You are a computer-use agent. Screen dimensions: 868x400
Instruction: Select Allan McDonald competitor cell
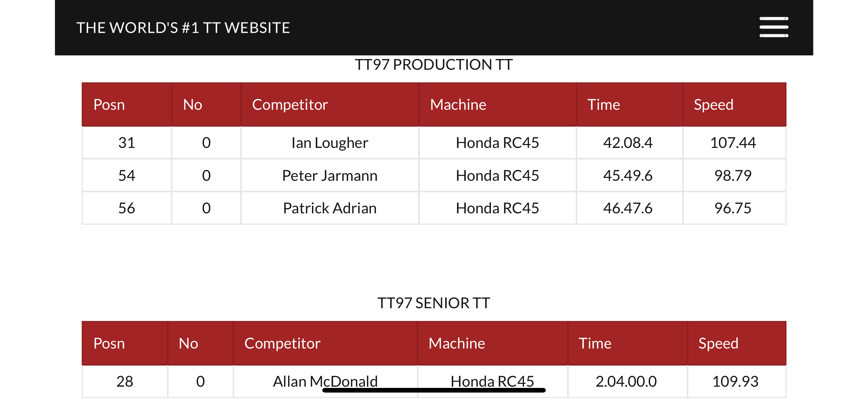click(x=325, y=381)
